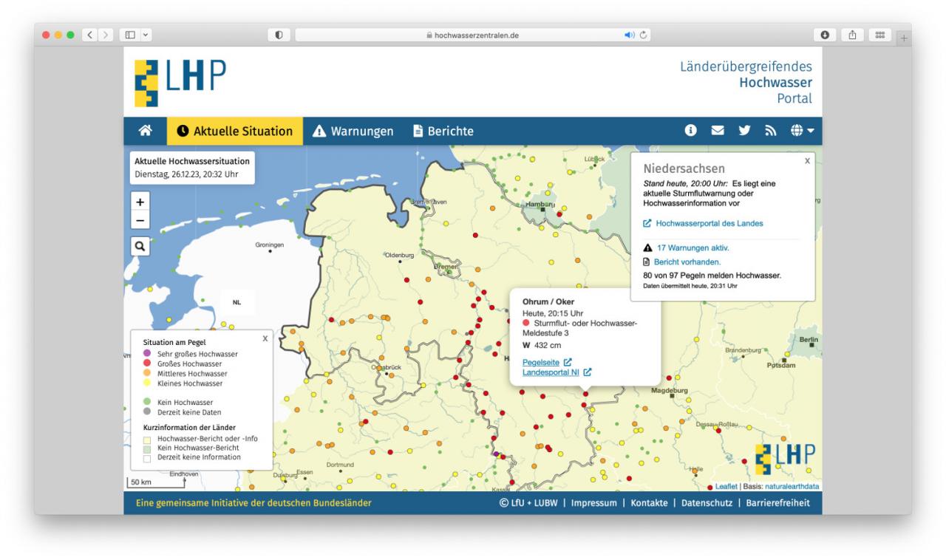Open the Twitter bird icon
The width and height of the screenshot is (946, 560).
742,132
